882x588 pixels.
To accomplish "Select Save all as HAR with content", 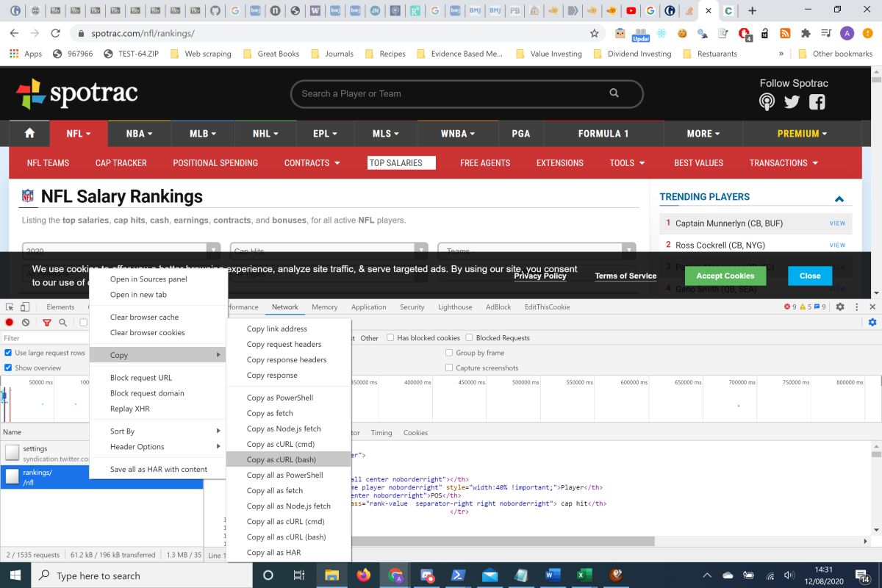I will (157, 469).
